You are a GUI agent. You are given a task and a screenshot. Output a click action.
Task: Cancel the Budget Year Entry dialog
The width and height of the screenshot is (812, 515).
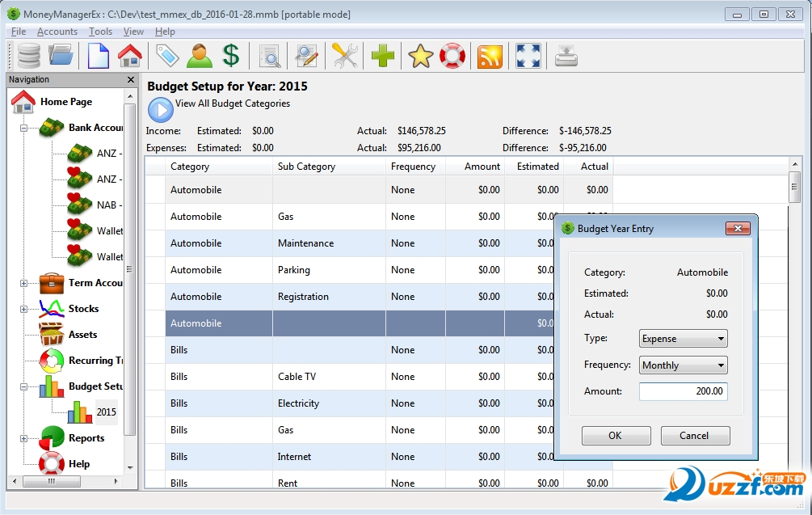coord(695,436)
